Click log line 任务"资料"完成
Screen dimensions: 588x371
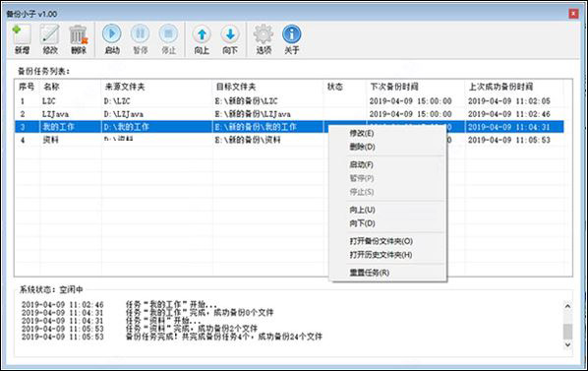point(192,329)
